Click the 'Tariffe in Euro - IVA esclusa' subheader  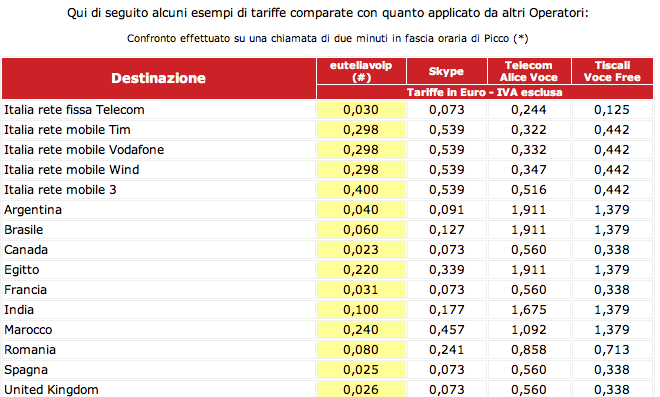click(484, 92)
